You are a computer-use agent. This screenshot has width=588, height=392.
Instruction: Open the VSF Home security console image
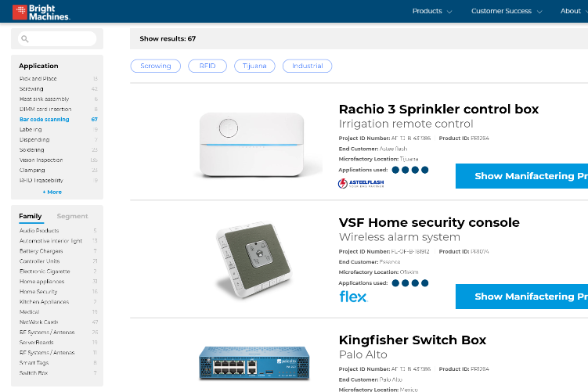(254, 261)
